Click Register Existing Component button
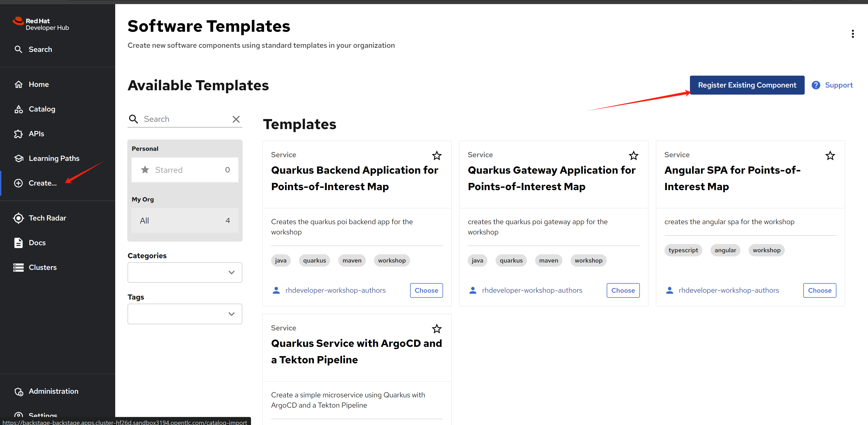Screen dimensions: 868x425 coord(747,85)
